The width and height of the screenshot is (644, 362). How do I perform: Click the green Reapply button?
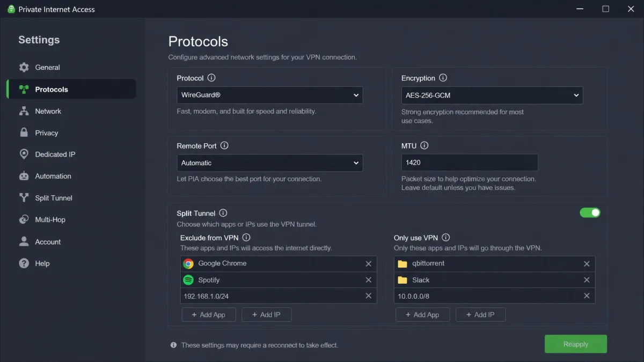(576, 344)
